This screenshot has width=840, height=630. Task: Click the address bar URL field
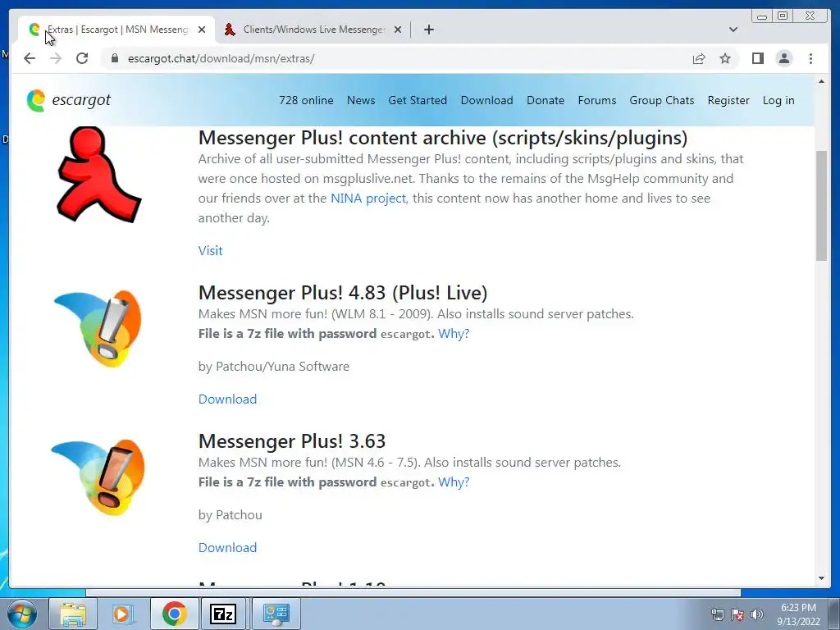point(396,58)
